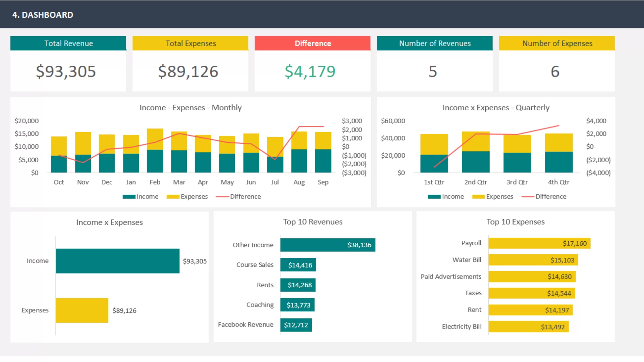Select the Total Revenue header card
644x362 pixels.
[x=68, y=43]
